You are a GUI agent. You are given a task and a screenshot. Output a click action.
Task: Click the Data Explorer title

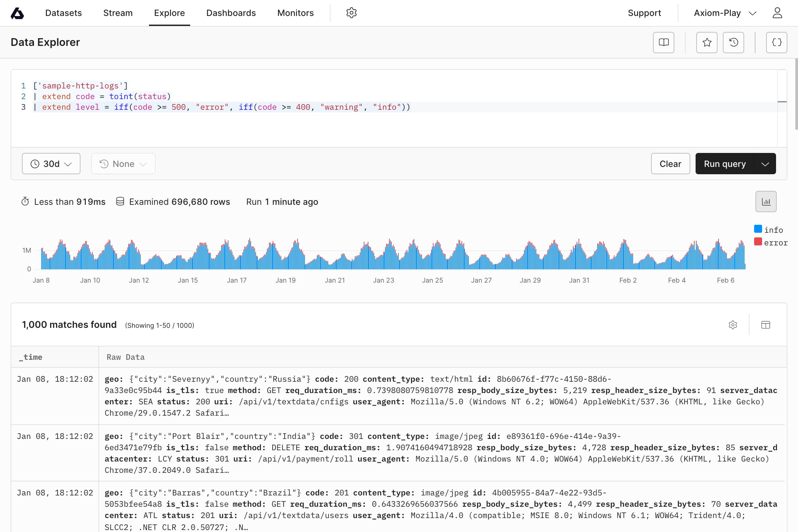(x=45, y=42)
